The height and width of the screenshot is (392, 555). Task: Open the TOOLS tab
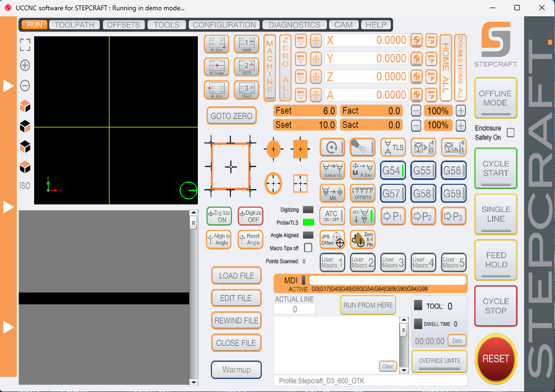point(166,25)
